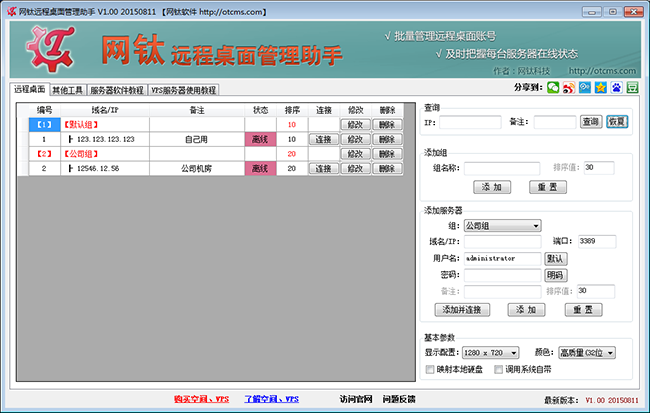Click the app icon in the title bar

click(11, 12)
